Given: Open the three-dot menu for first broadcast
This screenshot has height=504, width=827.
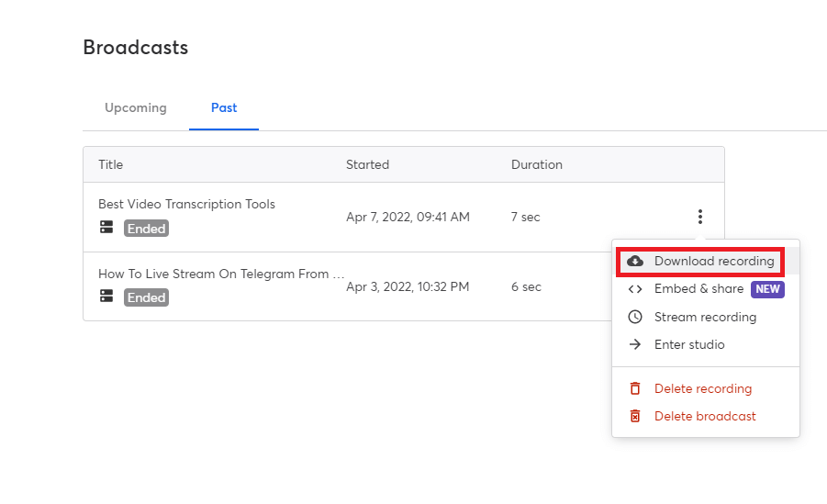Looking at the screenshot, I should coord(700,218).
